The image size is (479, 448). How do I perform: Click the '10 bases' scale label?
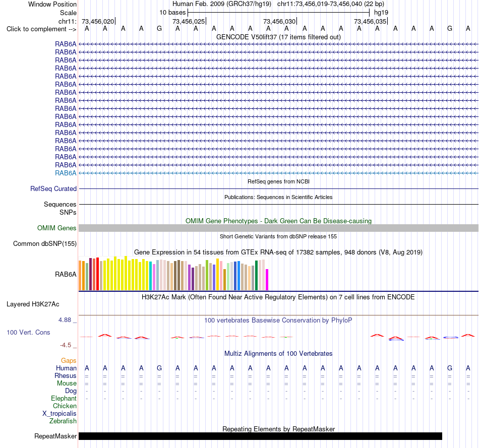[172, 13]
